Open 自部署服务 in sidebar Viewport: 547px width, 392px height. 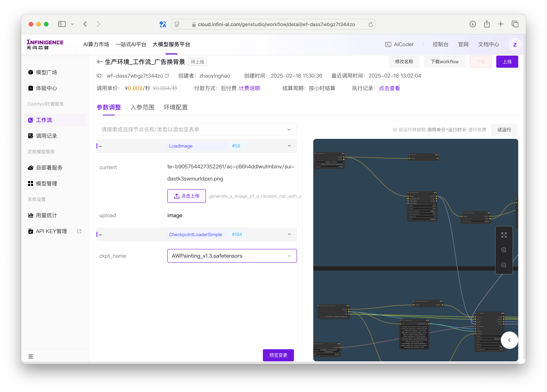pyautogui.click(x=55, y=168)
